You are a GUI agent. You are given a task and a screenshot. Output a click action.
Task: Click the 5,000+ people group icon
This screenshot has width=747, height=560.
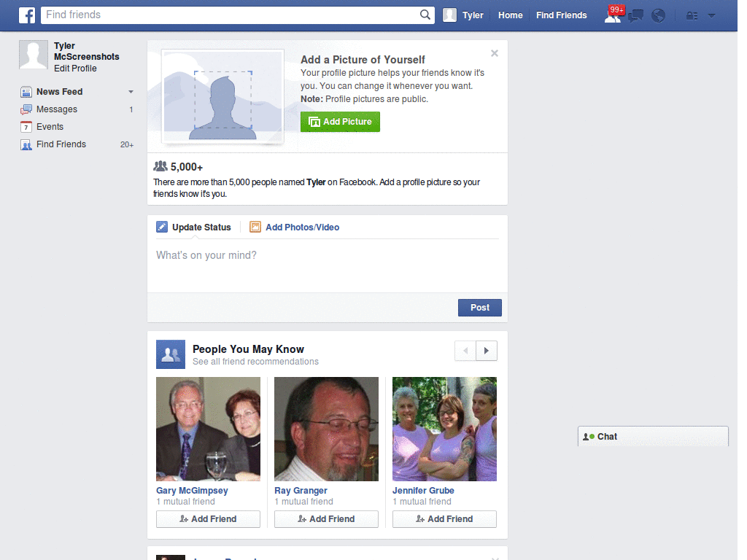160,166
